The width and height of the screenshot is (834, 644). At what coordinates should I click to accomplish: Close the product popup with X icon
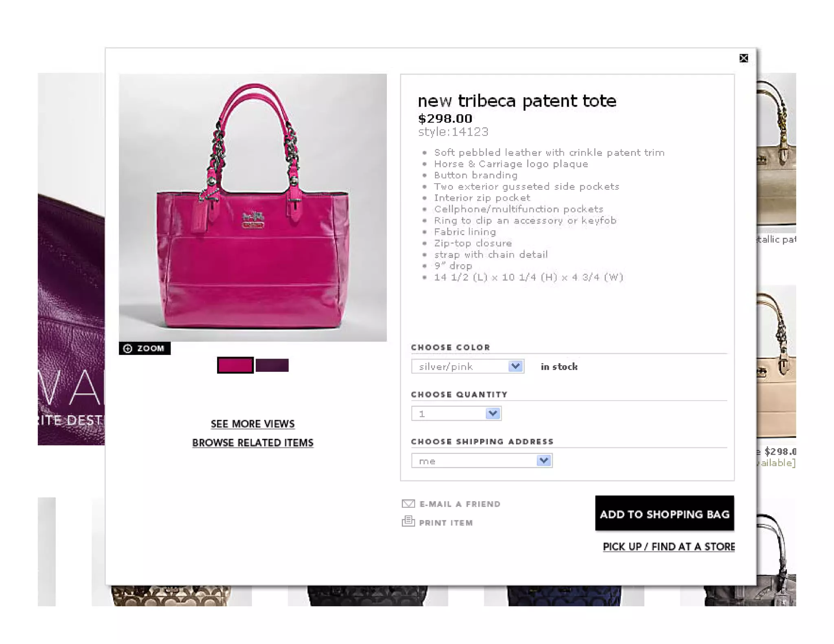(x=744, y=58)
